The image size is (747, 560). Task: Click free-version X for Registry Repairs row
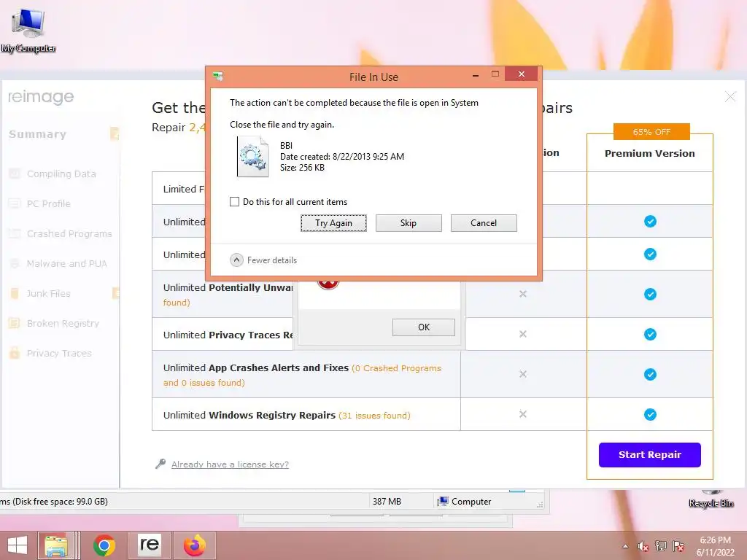click(522, 414)
